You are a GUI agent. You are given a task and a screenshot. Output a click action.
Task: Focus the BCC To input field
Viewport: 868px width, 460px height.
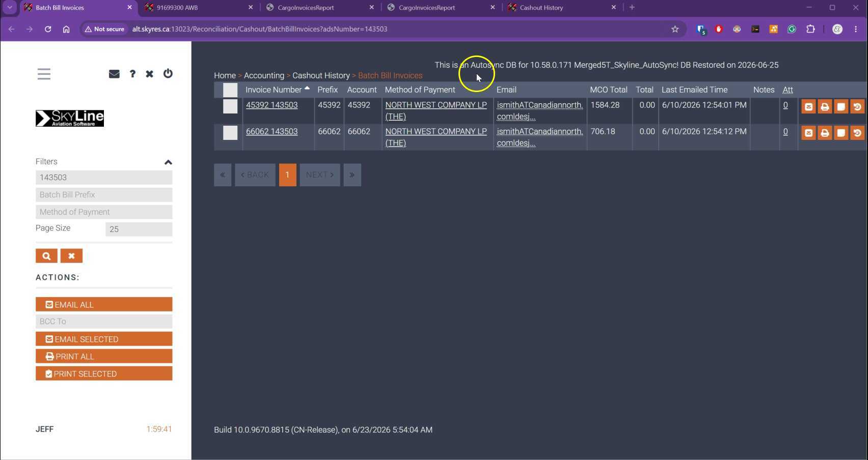click(104, 322)
